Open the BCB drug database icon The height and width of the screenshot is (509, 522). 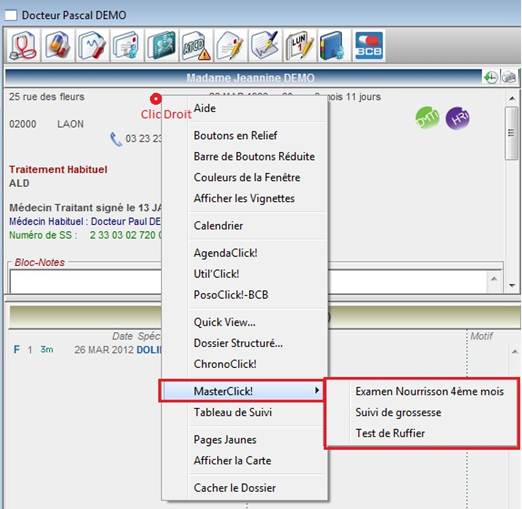click(369, 46)
